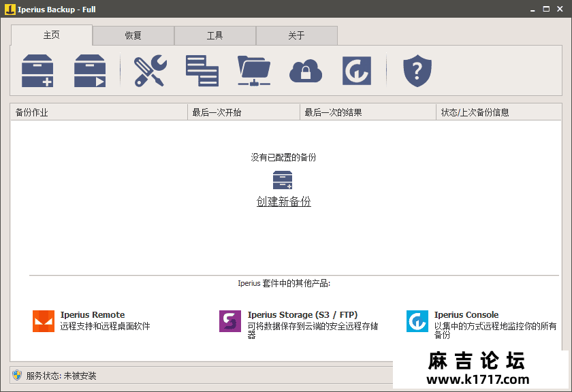Click the purple Iperius Storage logo
This screenshot has height=392, width=572.
click(230, 321)
